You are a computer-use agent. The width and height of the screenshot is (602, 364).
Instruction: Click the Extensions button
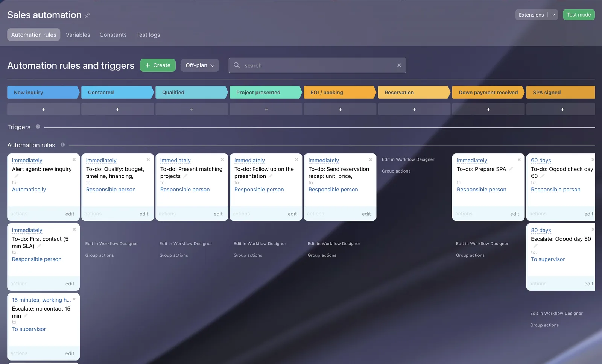tap(531, 15)
